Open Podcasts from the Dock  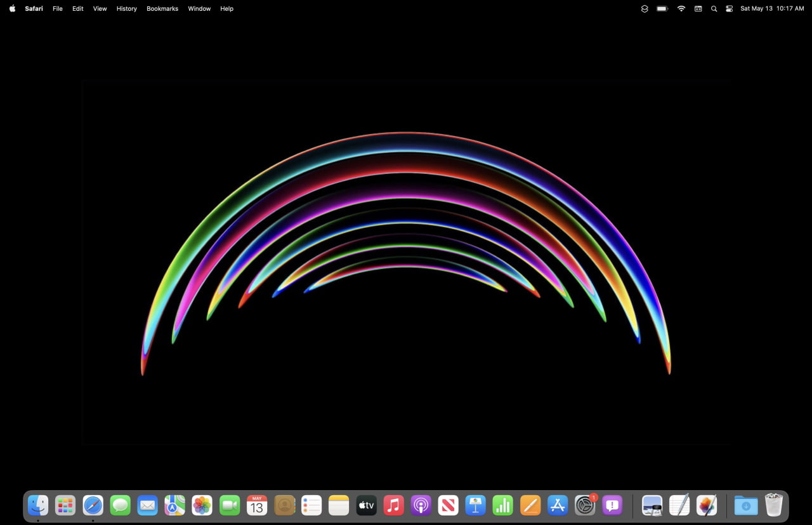421,505
